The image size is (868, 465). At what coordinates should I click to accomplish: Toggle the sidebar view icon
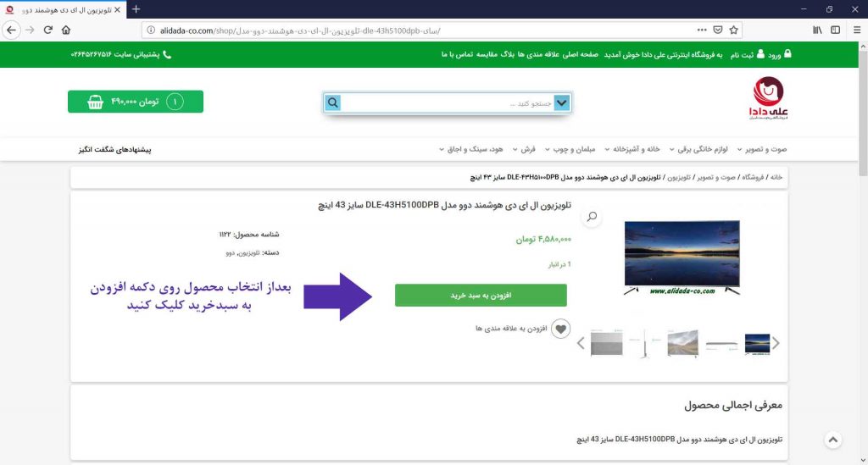(x=835, y=30)
